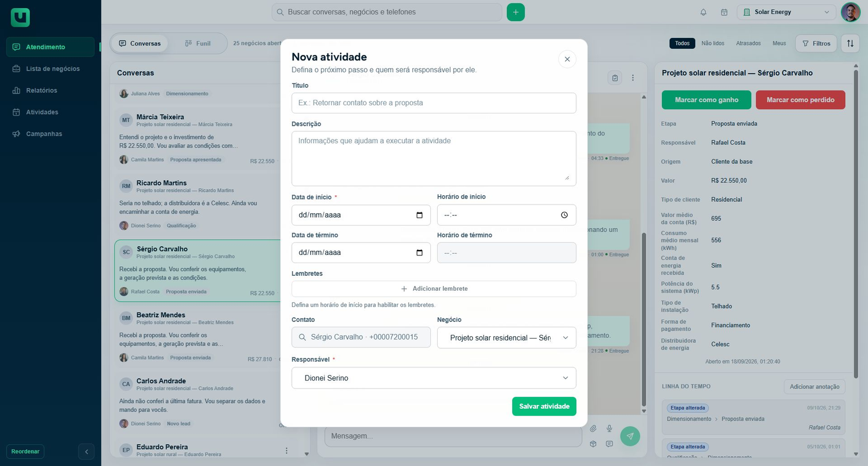Click Adicionar anotação button
Image resolution: width=868 pixels, height=466 pixels.
[x=814, y=387]
